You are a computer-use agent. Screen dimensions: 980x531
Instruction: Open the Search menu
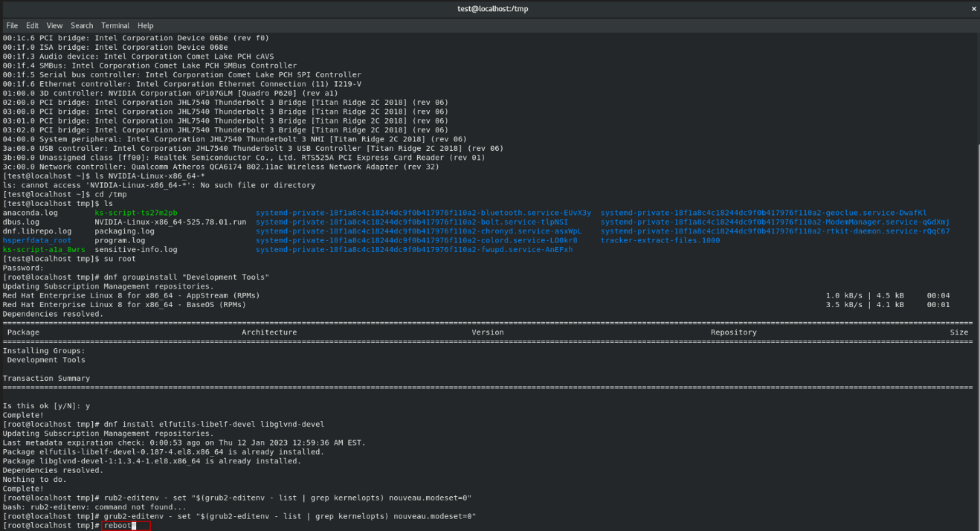[x=82, y=25]
